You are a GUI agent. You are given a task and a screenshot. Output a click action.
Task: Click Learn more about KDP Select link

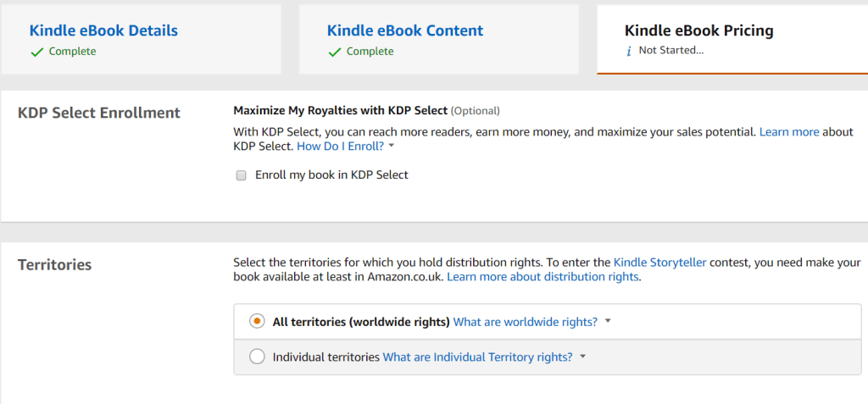click(x=789, y=132)
